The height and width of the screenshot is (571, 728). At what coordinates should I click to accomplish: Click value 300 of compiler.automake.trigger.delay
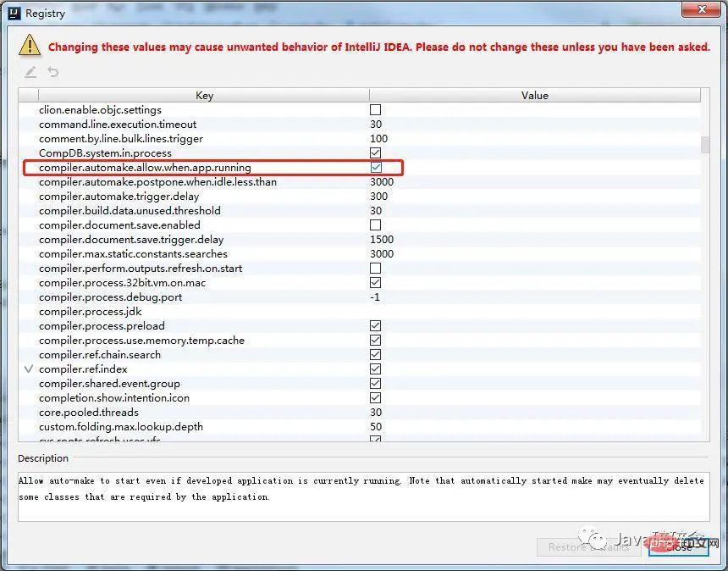(378, 196)
